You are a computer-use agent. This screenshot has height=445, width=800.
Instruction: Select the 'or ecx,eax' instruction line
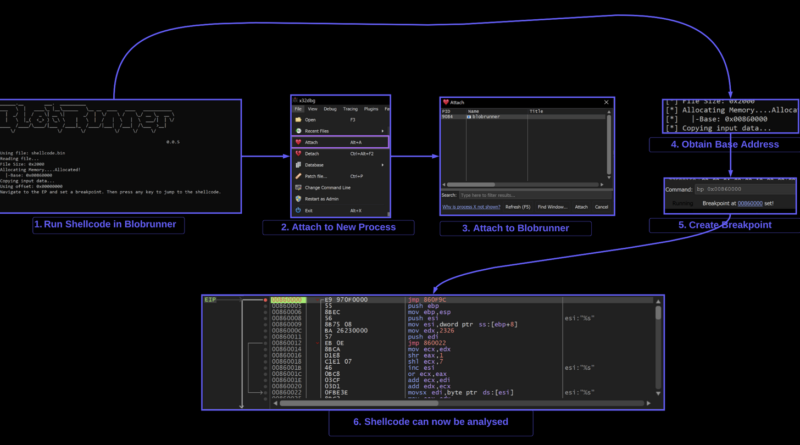pyautogui.click(x=427, y=374)
